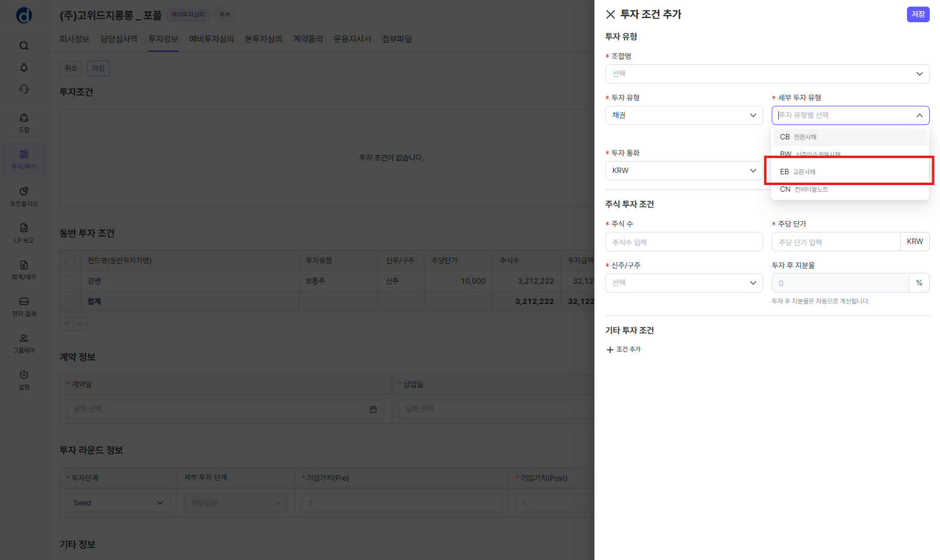Expand the 조합명 dropdown

767,74
